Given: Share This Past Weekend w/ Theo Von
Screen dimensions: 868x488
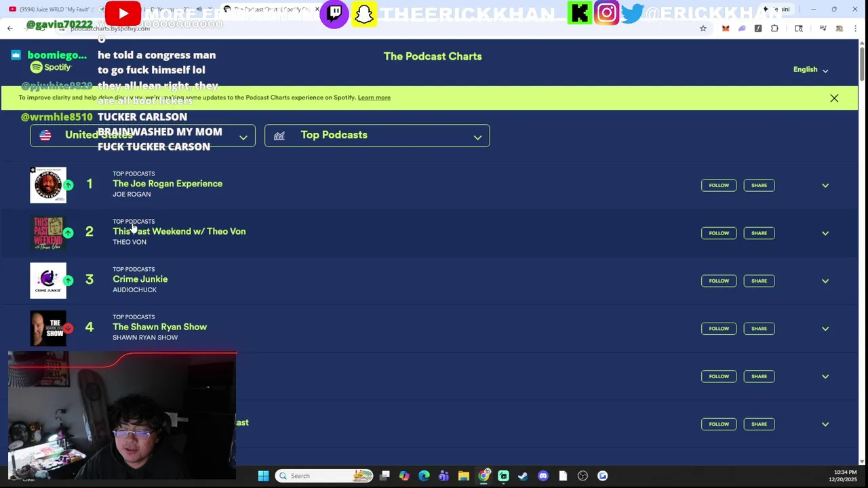Looking at the screenshot, I should [x=759, y=233].
